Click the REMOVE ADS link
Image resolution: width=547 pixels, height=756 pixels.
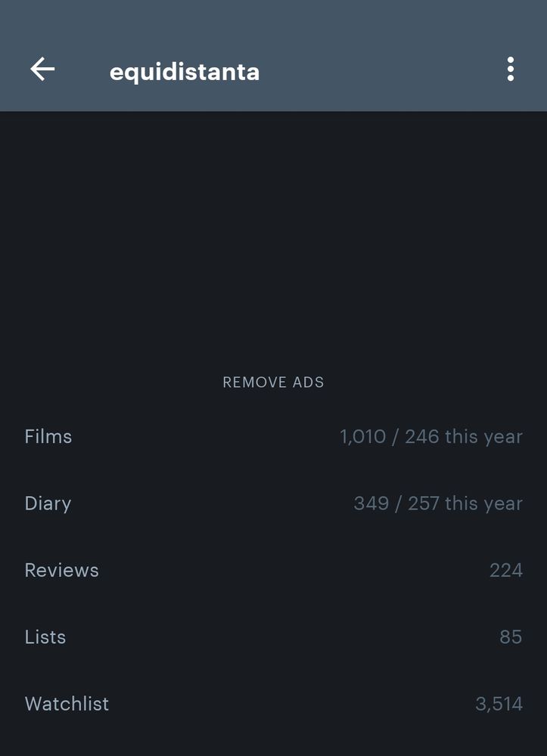[273, 383]
